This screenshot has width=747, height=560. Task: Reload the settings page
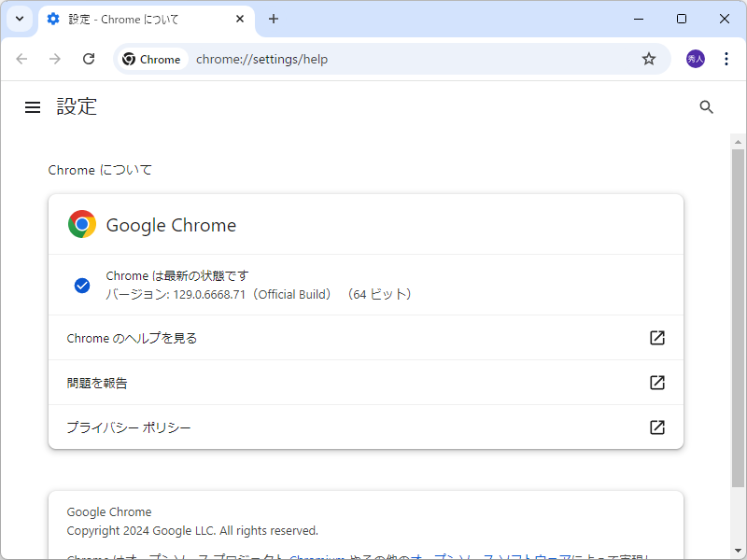click(x=89, y=58)
